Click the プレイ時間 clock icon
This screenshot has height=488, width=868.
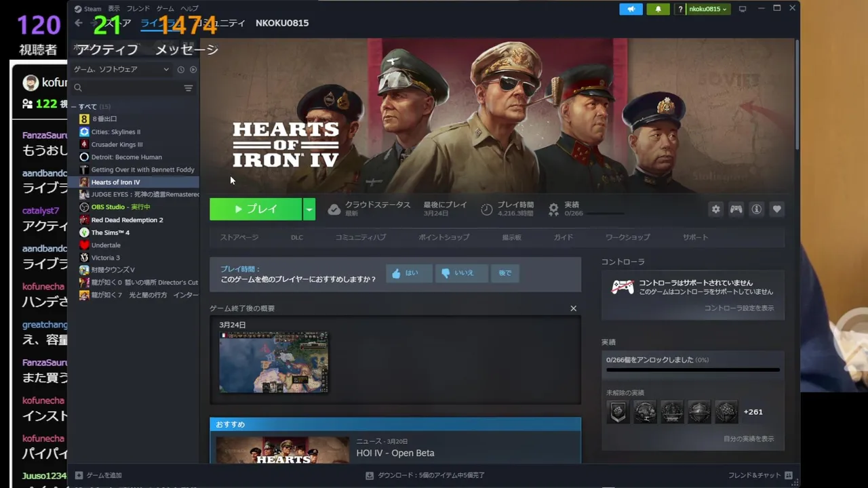click(487, 209)
